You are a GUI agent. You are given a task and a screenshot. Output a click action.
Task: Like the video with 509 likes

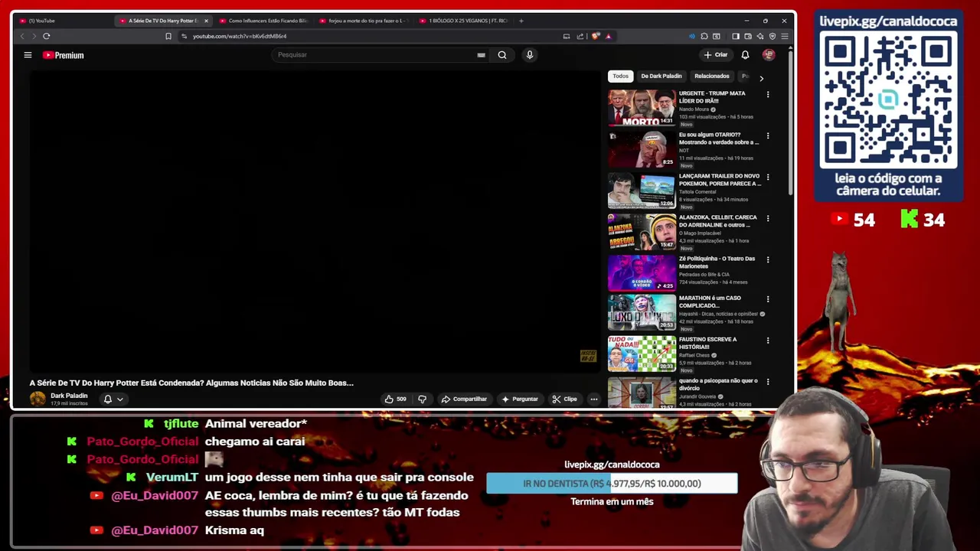(x=396, y=399)
